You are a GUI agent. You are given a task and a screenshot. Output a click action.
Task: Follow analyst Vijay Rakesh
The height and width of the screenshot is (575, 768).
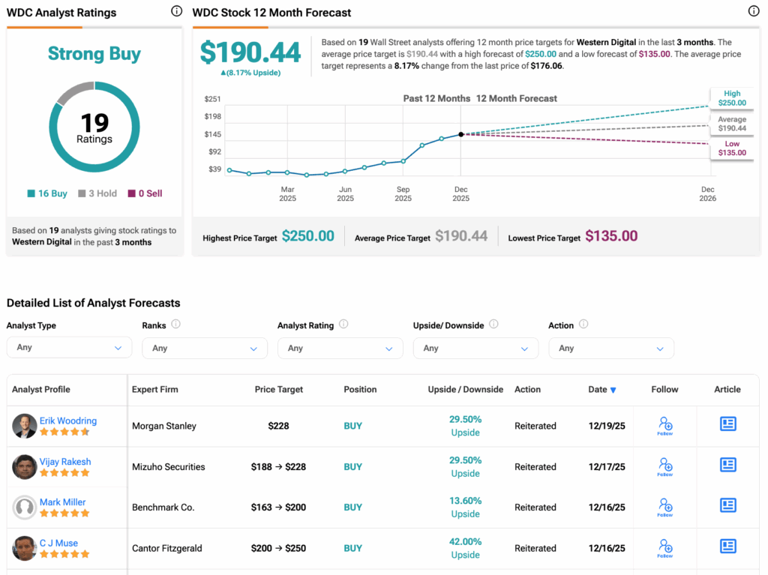(x=665, y=467)
